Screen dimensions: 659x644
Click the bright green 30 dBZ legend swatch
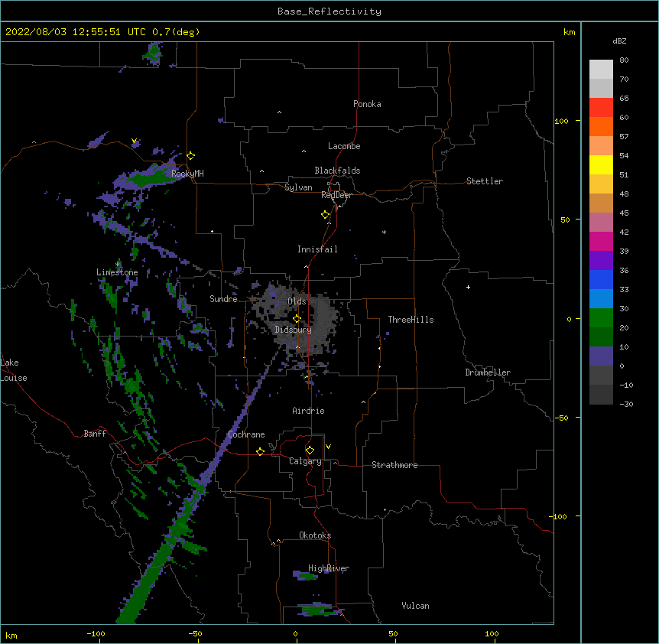601,318
